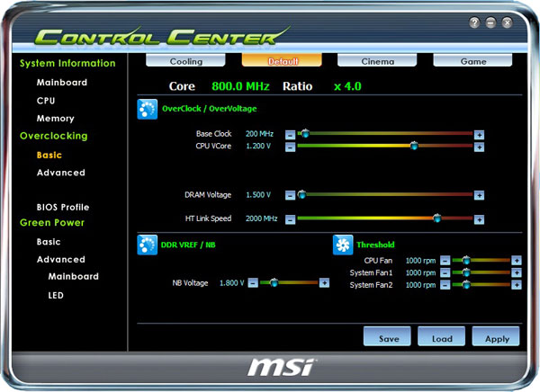Decrease CPU VCore with minus button
This screenshot has height=392, width=540.
tap(291, 147)
